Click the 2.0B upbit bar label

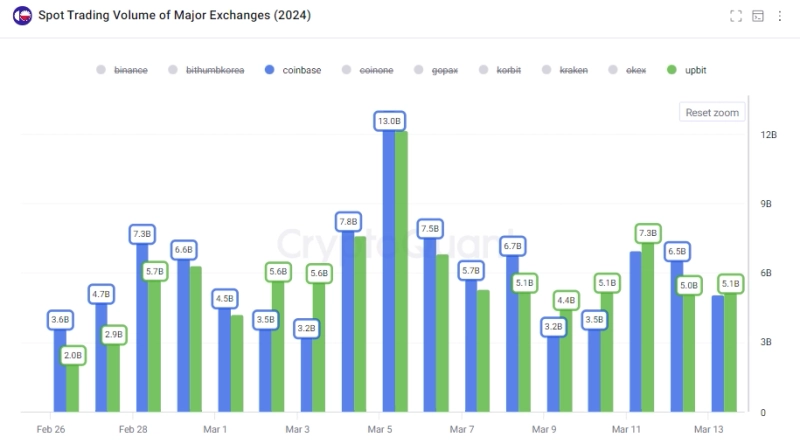[x=73, y=355]
